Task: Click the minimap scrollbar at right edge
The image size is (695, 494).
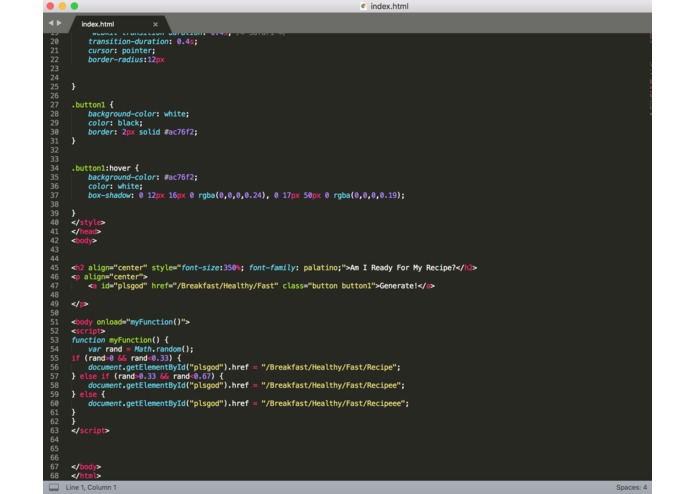Action: click(x=650, y=75)
